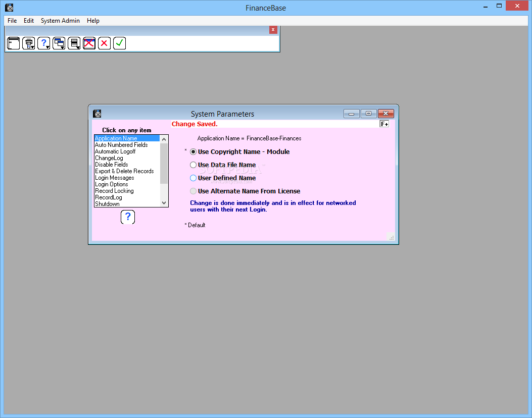Open the blue question mark help dropdown
This screenshot has height=418, width=532.
tap(44, 43)
